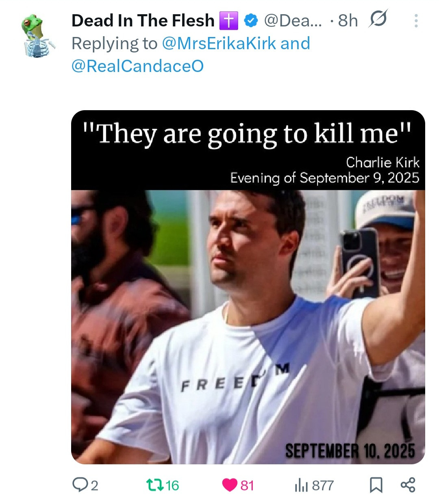This screenshot has width=439, height=504.
Task: Click the truncated @Dea... handle
Action: (292, 20)
